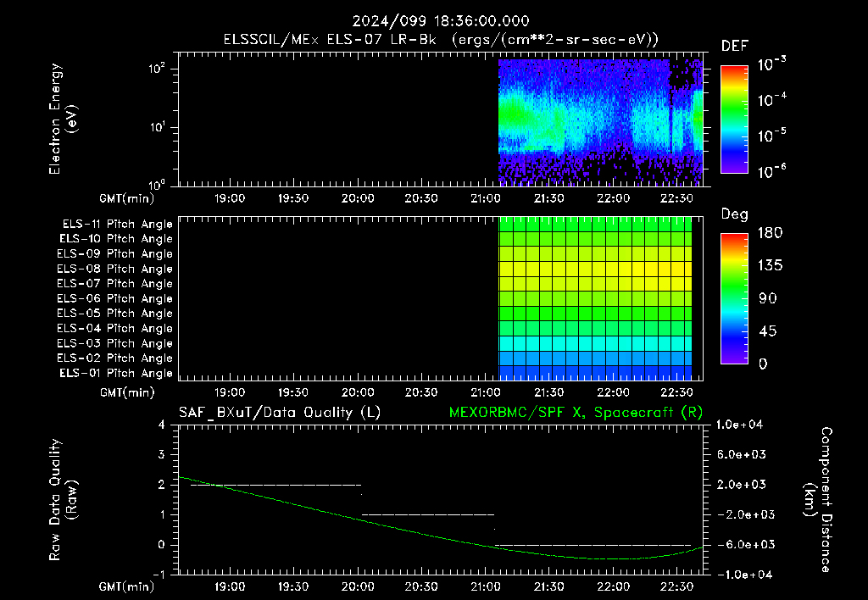Click the electron spectrogram data region
The width and height of the screenshot is (868, 600).
601,122
